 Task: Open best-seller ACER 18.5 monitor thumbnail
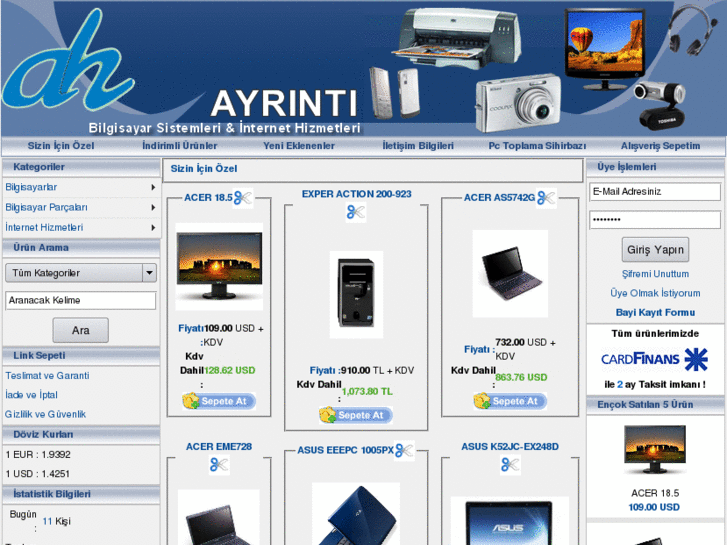tap(654, 450)
